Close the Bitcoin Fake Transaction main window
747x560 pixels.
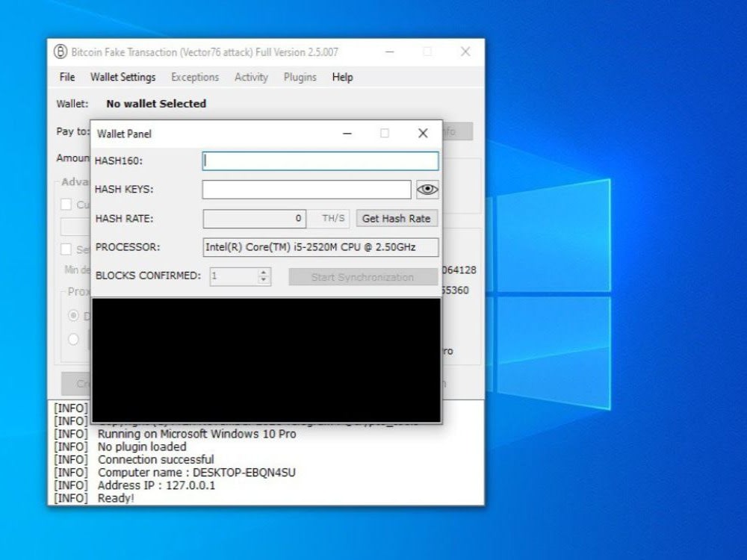[x=465, y=52]
